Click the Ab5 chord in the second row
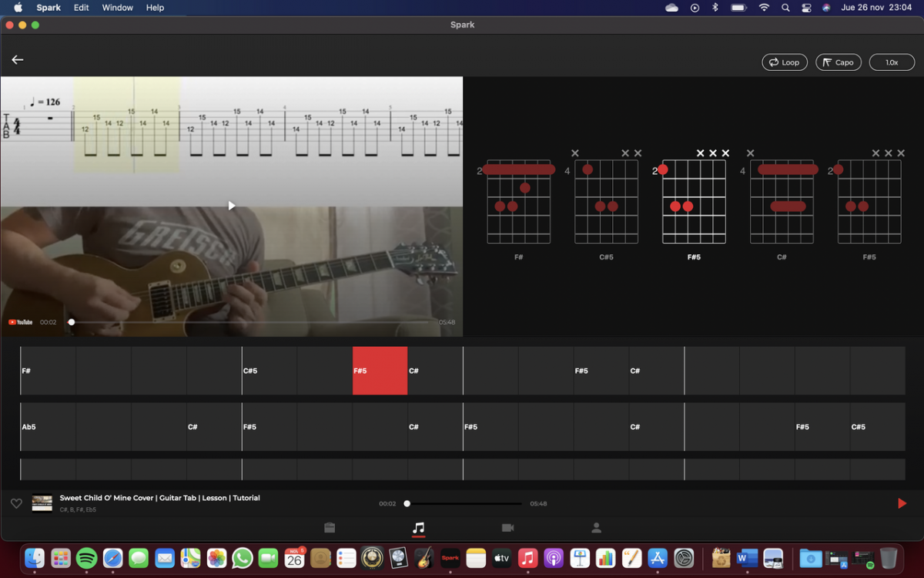The image size is (924, 578). [48, 427]
